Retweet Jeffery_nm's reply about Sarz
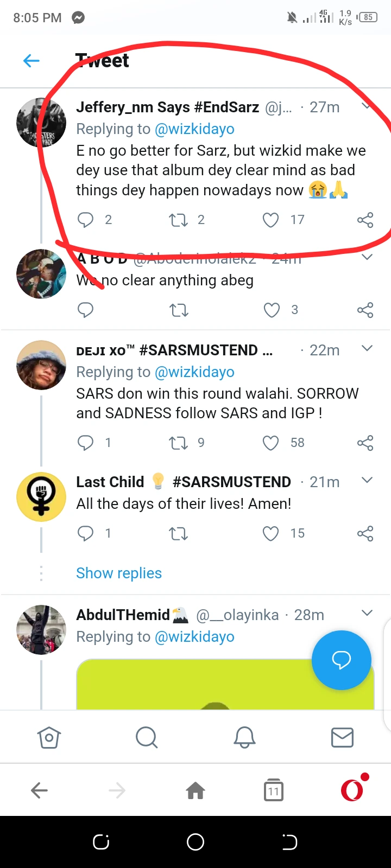This screenshot has height=868, width=391. (x=178, y=220)
